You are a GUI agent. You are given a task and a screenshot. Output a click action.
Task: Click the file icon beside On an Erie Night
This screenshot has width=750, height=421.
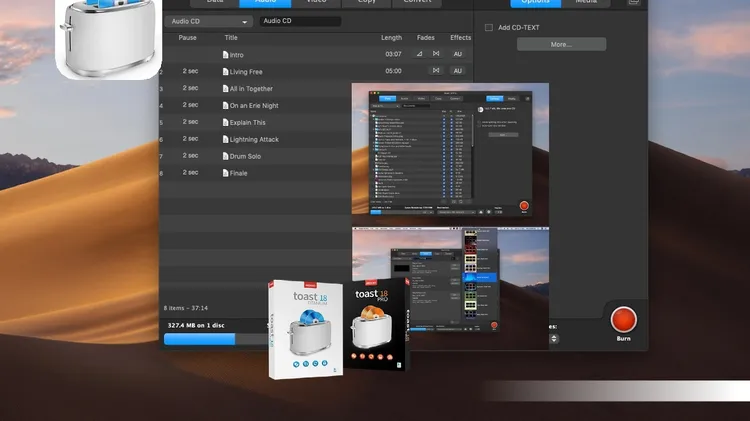(225, 105)
